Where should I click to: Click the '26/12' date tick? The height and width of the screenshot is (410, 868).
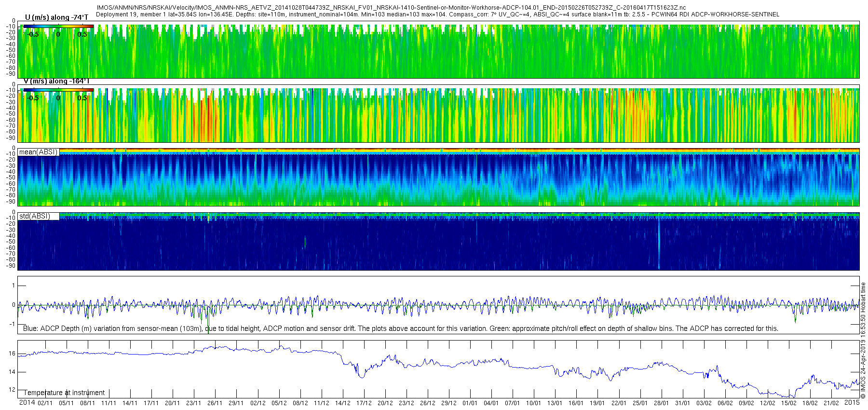click(427, 403)
